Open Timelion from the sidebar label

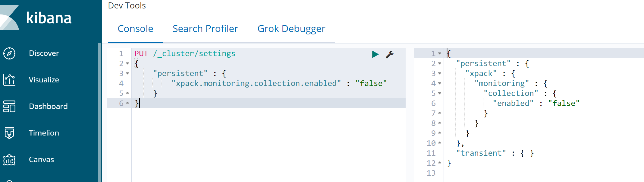(x=44, y=133)
